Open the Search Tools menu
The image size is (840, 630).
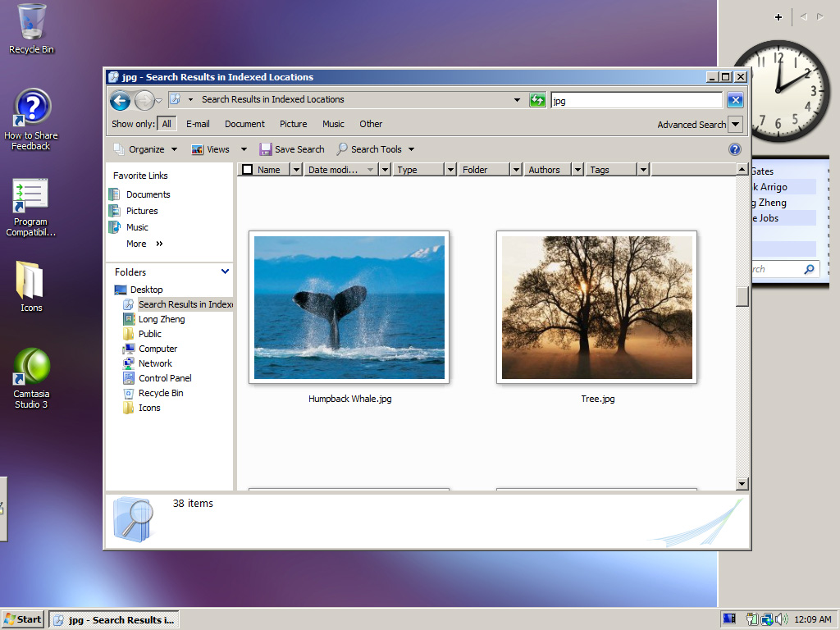(x=375, y=148)
